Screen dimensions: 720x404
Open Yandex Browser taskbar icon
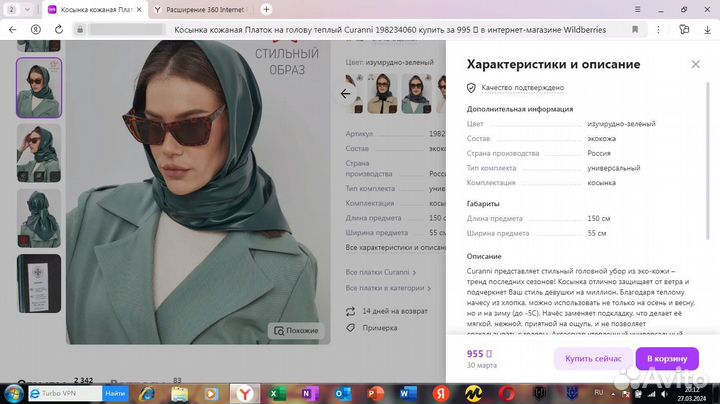pos(245,394)
